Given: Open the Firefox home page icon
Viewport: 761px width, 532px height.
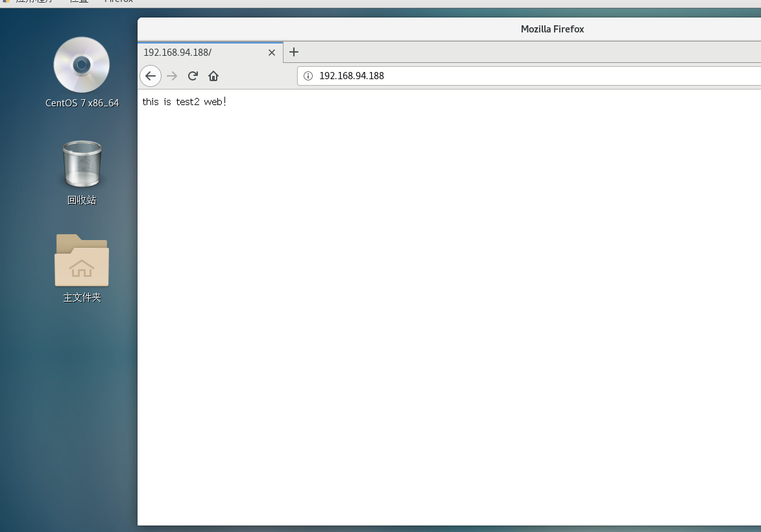Looking at the screenshot, I should (213, 76).
